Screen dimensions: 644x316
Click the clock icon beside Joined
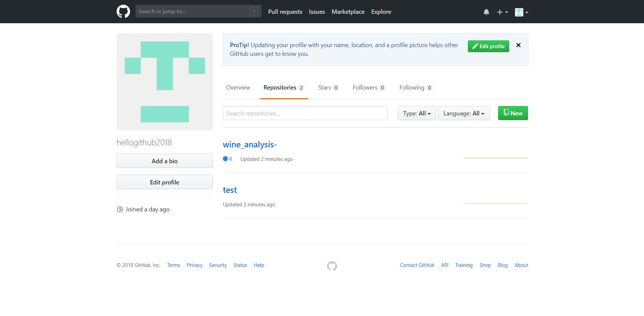(x=120, y=209)
